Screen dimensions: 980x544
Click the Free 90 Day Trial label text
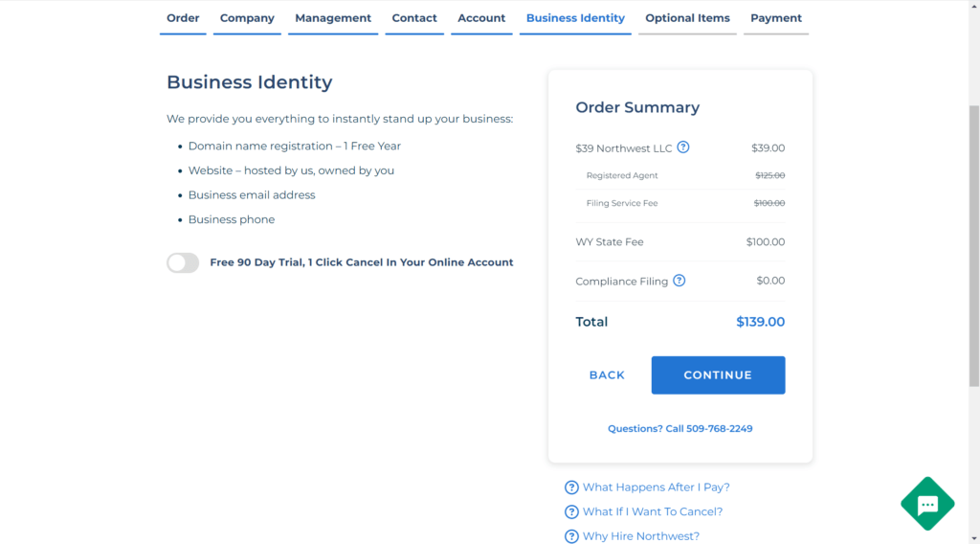pos(361,262)
